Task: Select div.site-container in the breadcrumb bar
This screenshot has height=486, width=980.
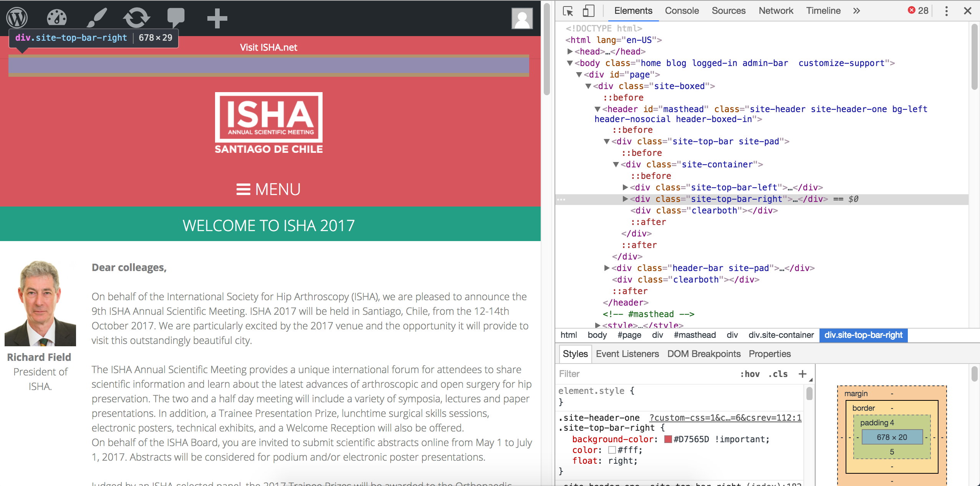Action: 781,335
